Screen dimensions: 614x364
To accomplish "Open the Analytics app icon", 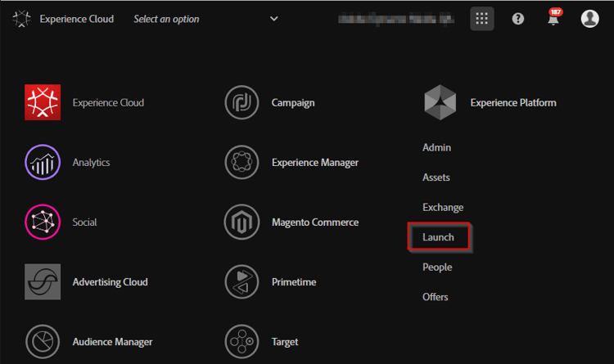I will click(x=43, y=162).
